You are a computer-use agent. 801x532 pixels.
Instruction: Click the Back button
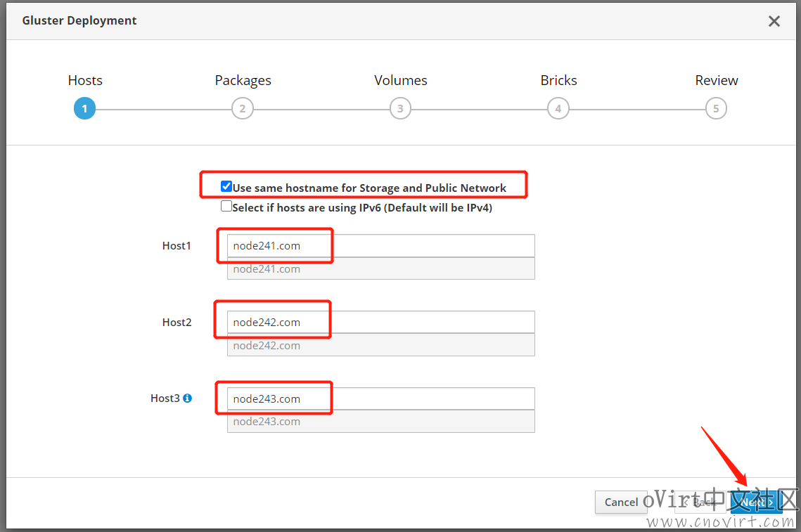pos(700,502)
